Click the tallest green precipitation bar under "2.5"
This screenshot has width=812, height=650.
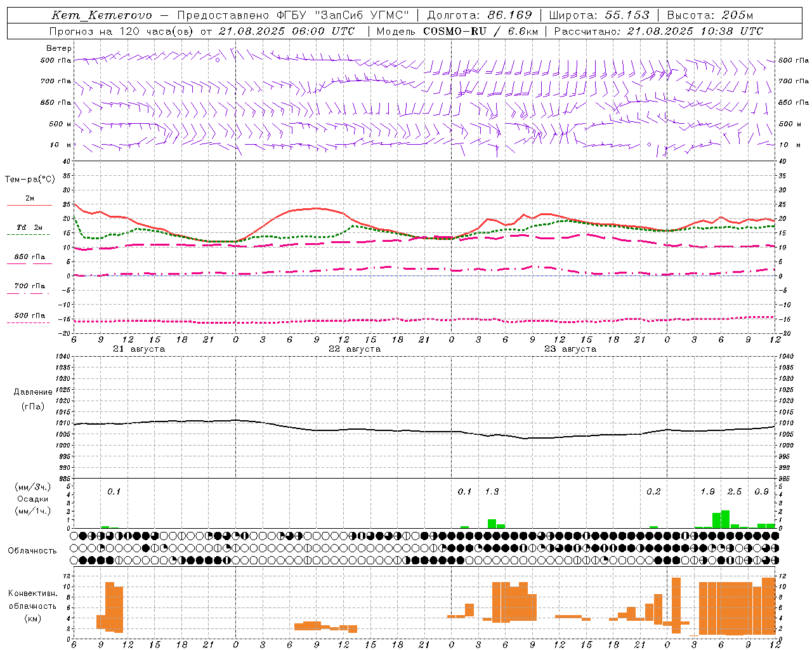(x=725, y=519)
